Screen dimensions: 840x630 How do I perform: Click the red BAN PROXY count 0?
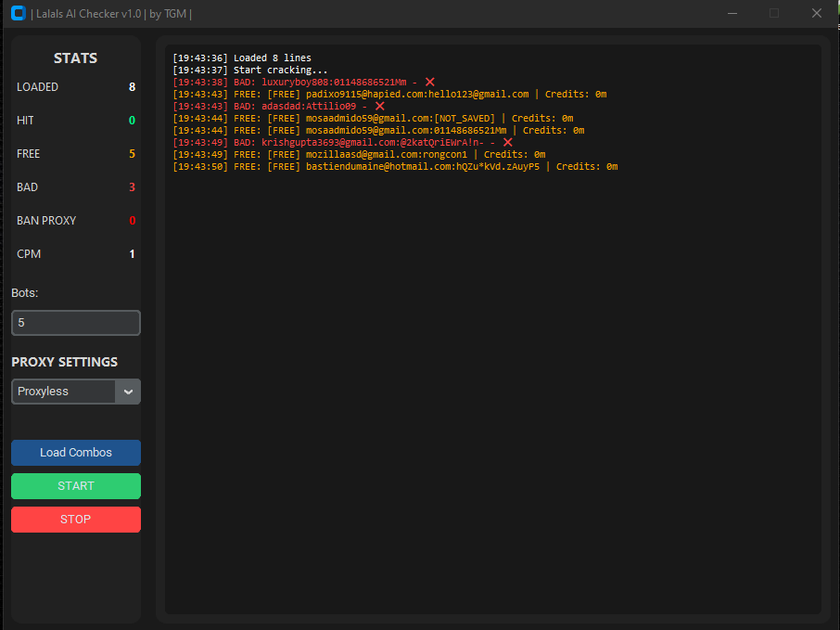click(133, 221)
